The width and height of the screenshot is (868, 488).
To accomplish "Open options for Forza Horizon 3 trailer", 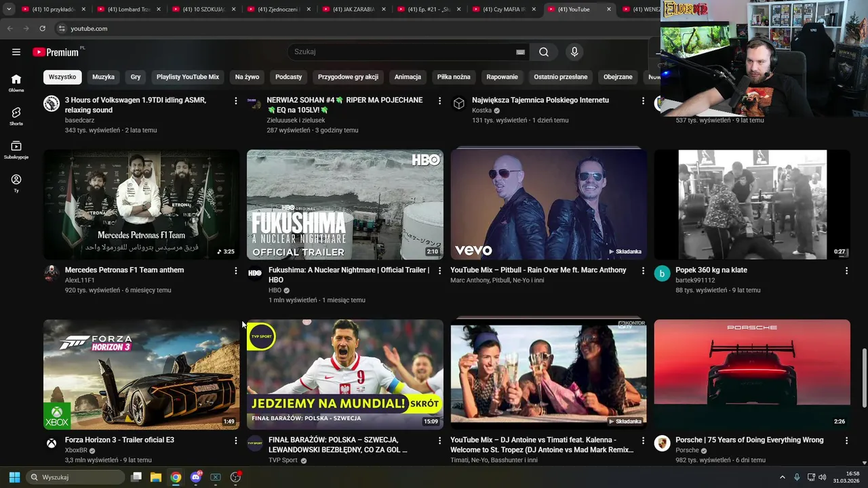I will click(x=235, y=441).
